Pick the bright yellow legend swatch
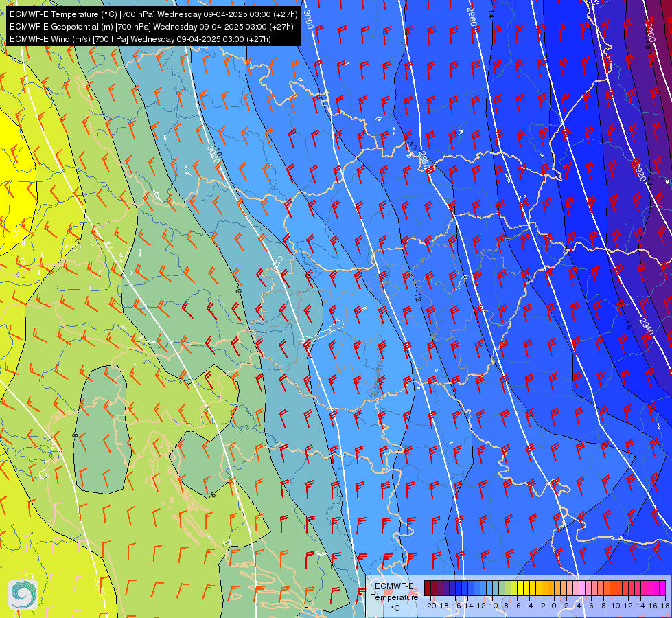This screenshot has width=672, height=618. pyautogui.click(x=520, y=588)
